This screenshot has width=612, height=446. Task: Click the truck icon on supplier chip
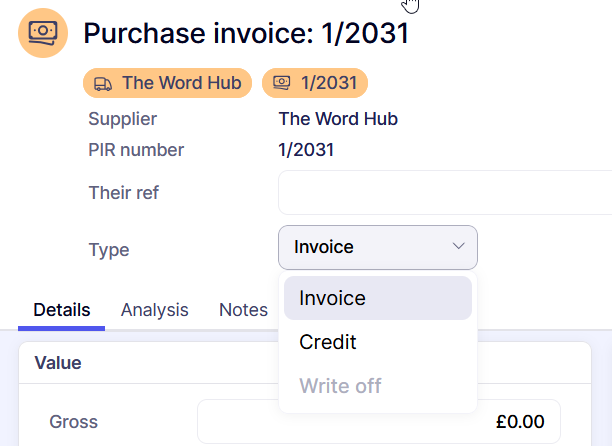click(x=103, y=83)
